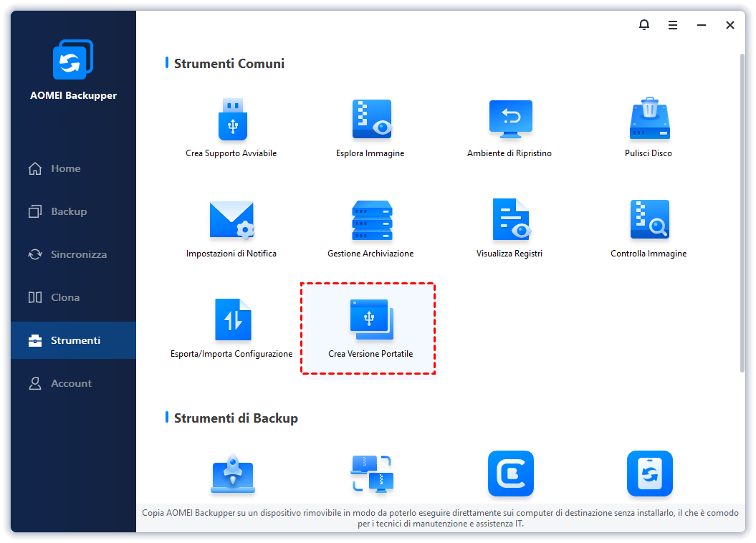Viewport: 756px width, 543px height.
Task: Open the Account section
Action: click(73, 383)
